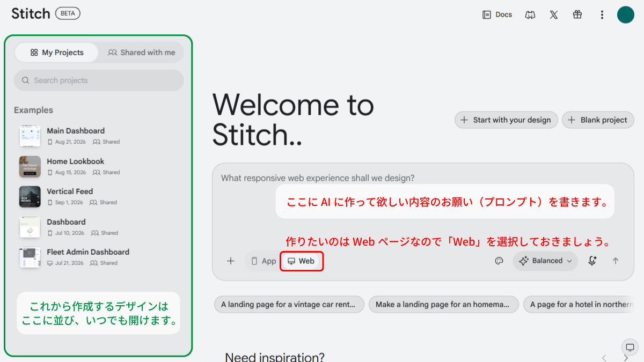Select the App mode toggle

click(264, 261)
